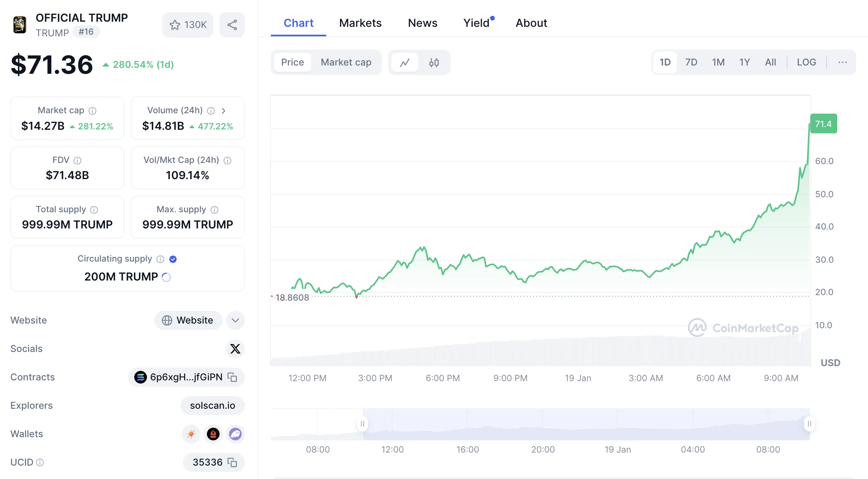The height and width of the screenshot is (479, 868).
Task: Click the 109.14% Vol/Mkt Cap value
Action: tap(188, 176)
